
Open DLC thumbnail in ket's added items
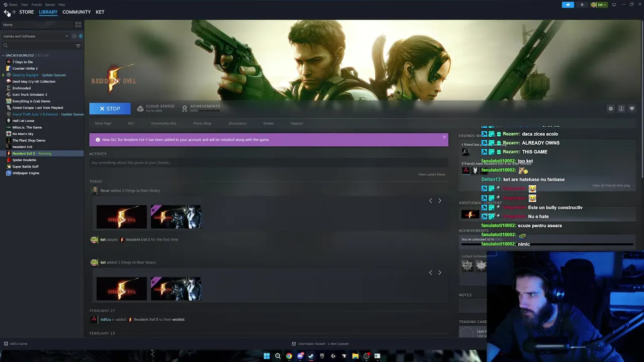176,289
